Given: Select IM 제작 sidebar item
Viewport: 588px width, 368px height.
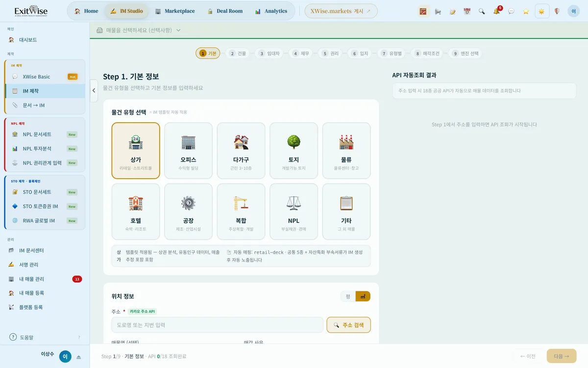Looking at the screenshot, I should [45, 91].
